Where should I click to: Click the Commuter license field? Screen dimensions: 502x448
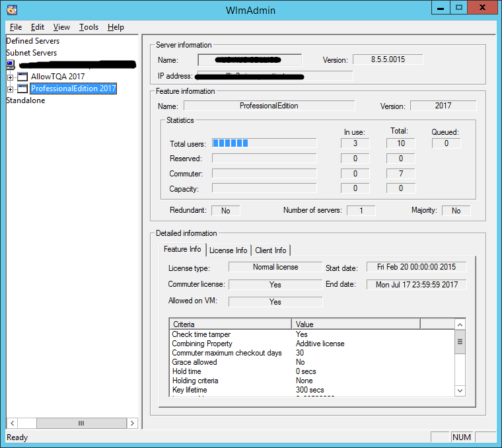pos(275,284)
